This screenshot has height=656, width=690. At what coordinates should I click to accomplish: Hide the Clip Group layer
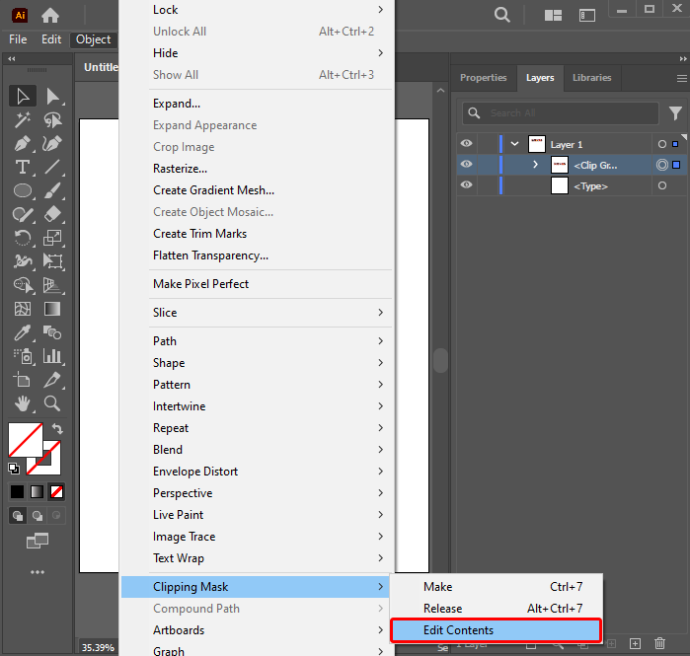click(466, 164)
